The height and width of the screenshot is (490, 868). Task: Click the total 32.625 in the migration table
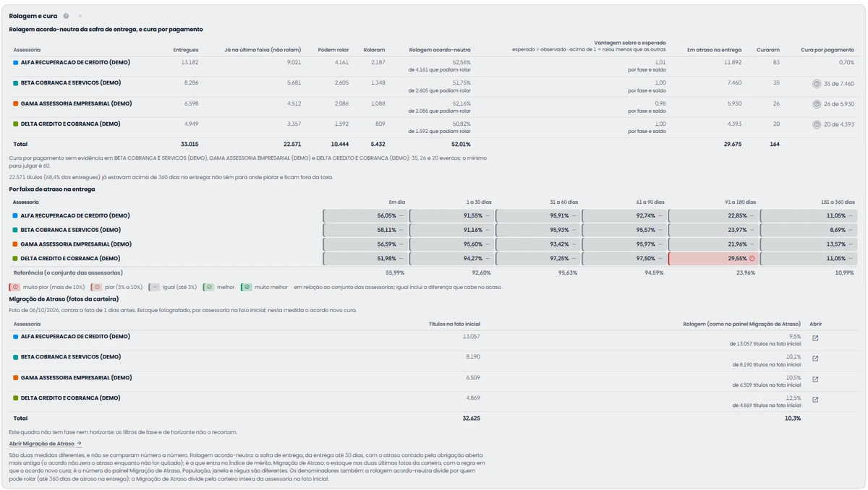(x=472, y=418)
